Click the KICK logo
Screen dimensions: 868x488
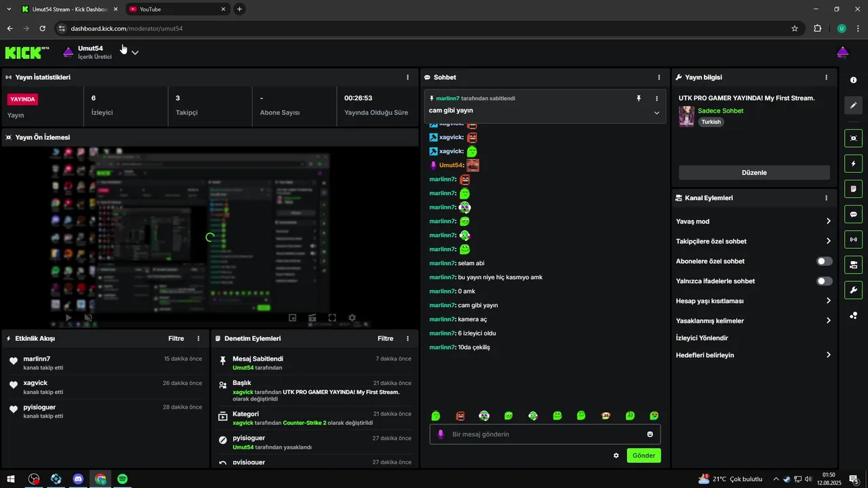pyautogui.click(x=27, y=52)
